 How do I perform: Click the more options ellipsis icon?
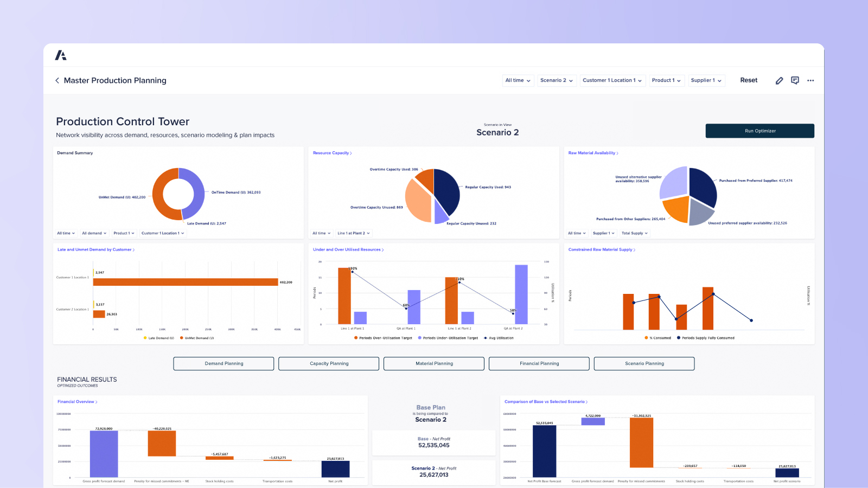[810, 80]
